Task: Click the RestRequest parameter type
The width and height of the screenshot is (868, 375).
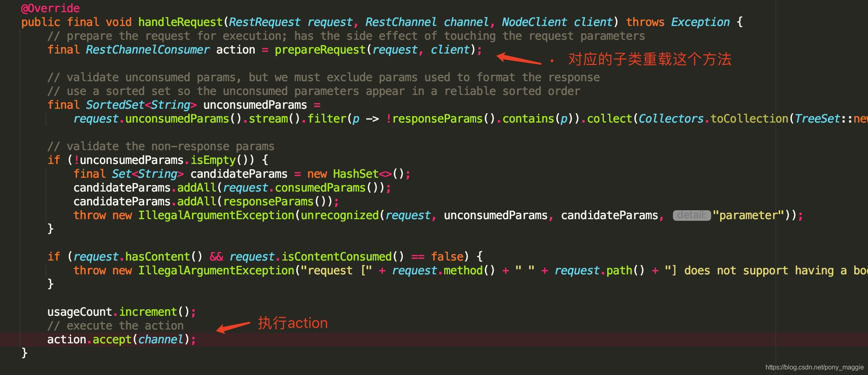Action: (x=265, y=22)
